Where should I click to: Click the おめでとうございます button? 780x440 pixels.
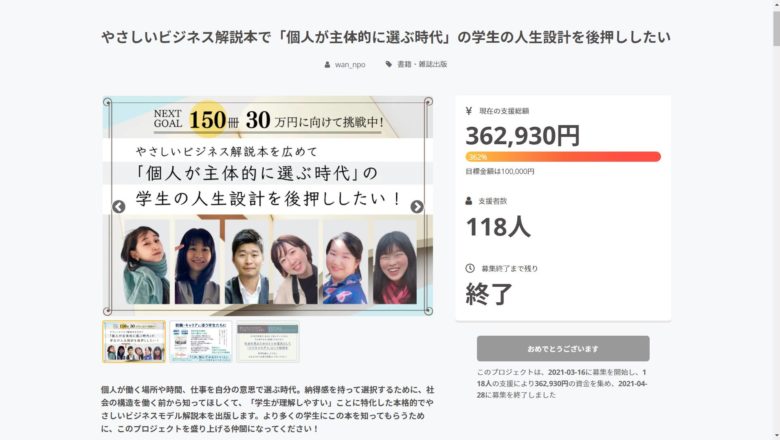pyautogui.click(x=563, y=349)
